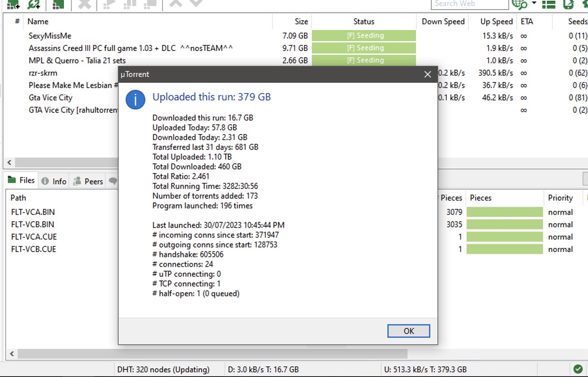This screenshot has width=588, height=377.
Task: Click MPL & Querro seeding status bar
Action: 364,60
